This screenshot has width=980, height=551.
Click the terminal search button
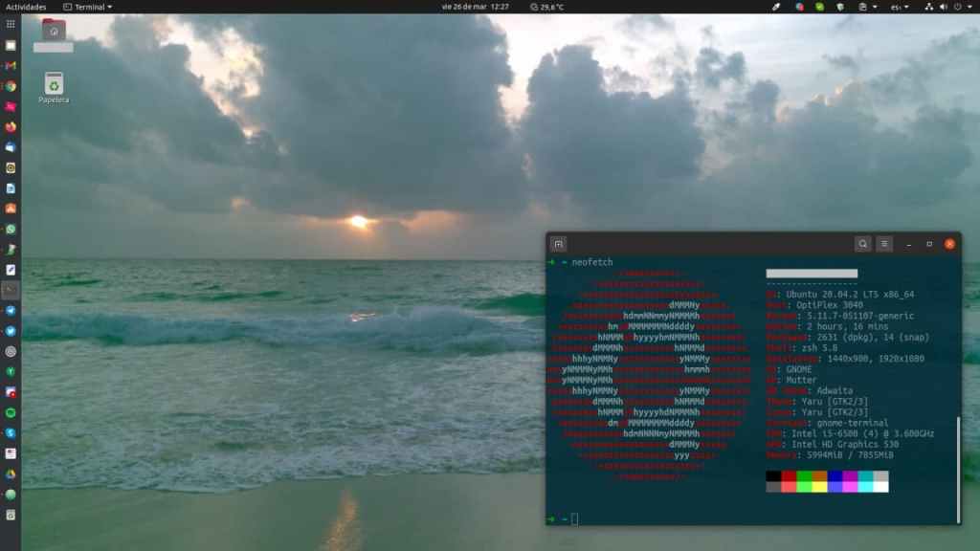pyautogui.click(x=863, y=244)
